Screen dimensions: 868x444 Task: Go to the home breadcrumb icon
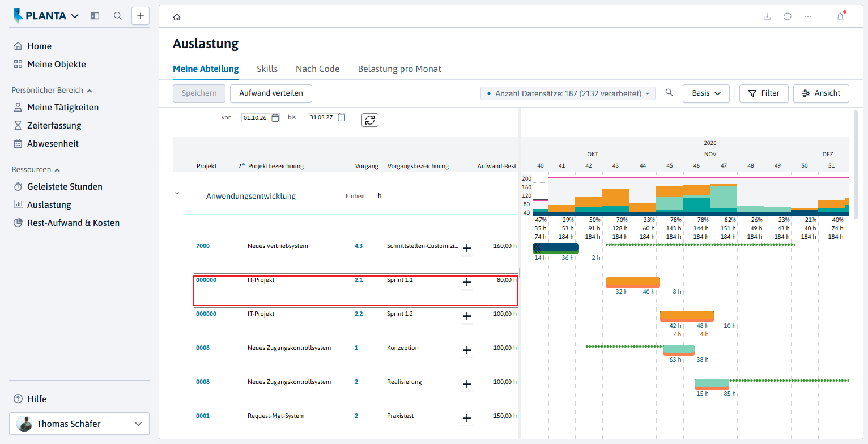tap(177, 17)
